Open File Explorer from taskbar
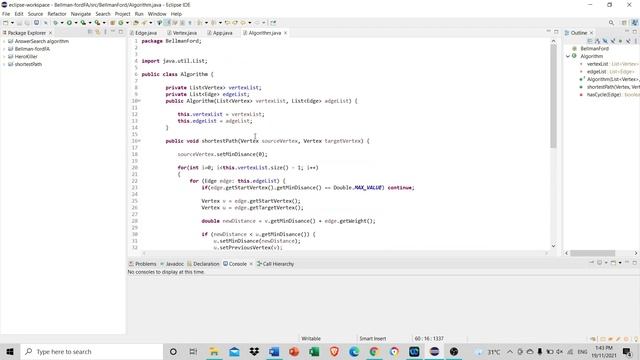The width and height of the screenshot is (640, 360). point(214,351)
